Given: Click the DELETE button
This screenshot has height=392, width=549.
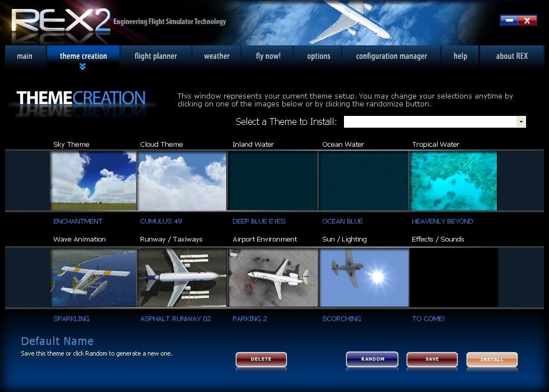Looking at the screenshot, I should pos(261,360).
